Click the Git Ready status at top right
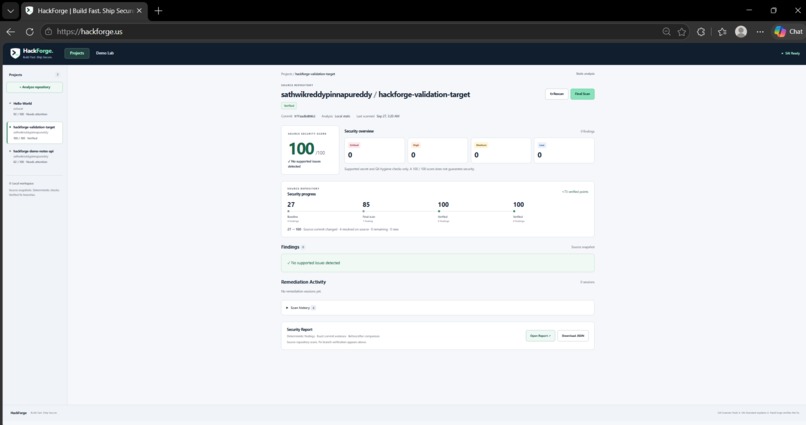 pyautogui.click(x=791, y=53)
